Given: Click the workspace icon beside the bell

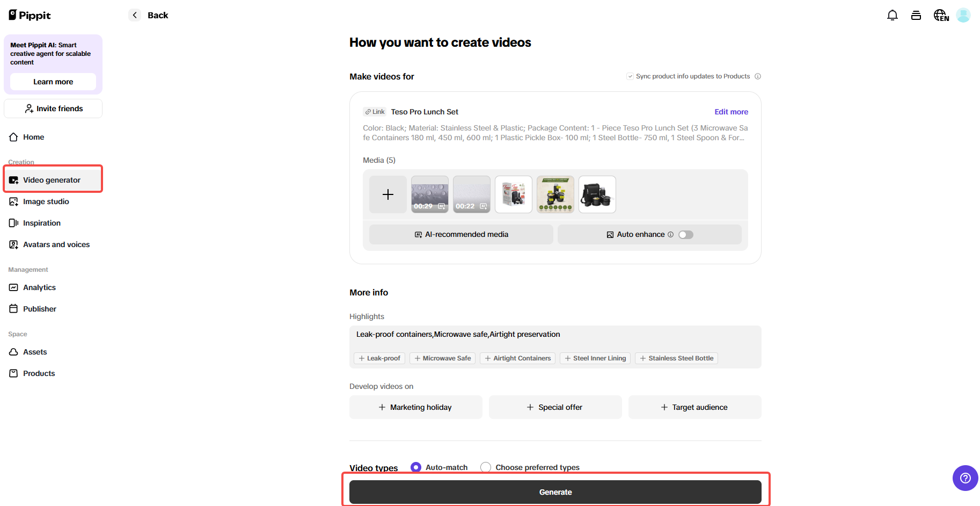Looking at the screenshot, I should tap(916, 15).
